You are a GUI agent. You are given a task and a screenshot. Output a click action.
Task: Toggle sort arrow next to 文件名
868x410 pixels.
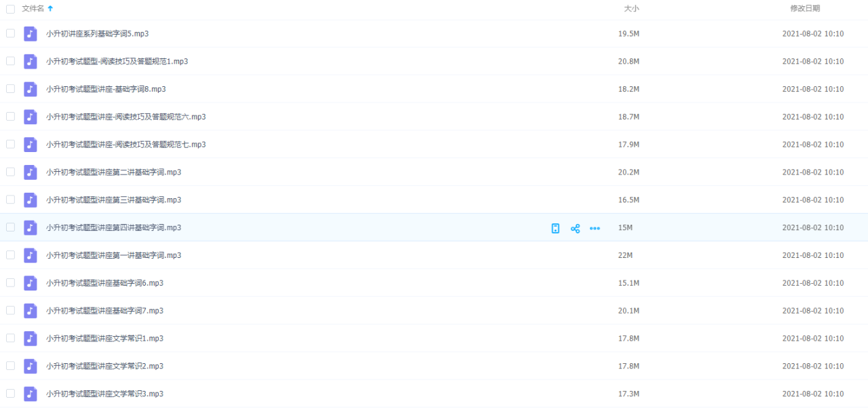(51, 8)
